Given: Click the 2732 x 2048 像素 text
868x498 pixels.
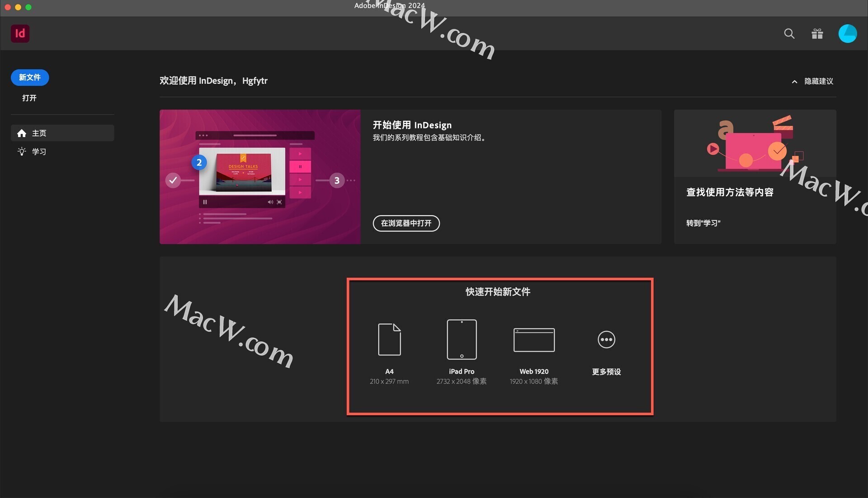Looking at the screenshot, I should [x=462, y=381].
